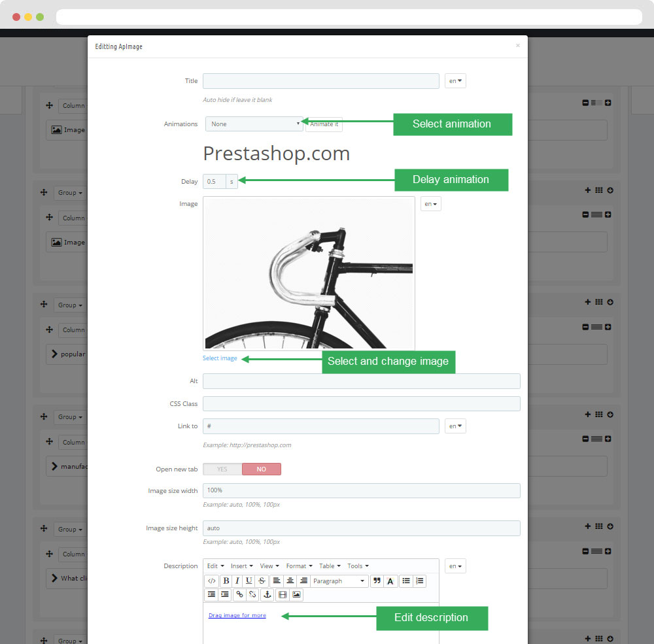Toggle bold formatting in description editor

[226, 581]
